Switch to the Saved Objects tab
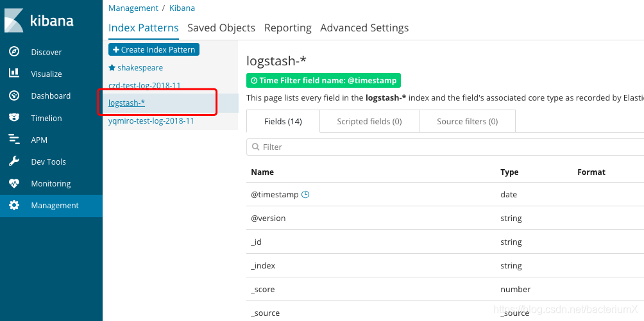 coord(221,28)
